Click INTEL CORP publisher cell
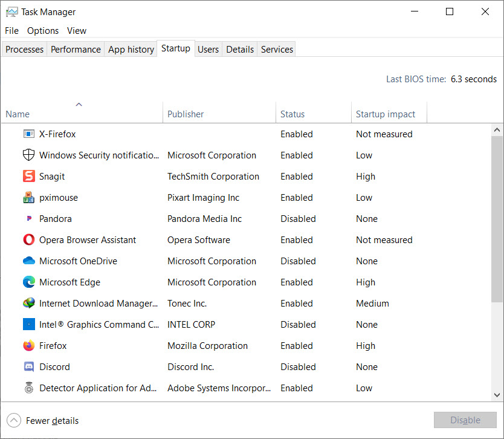 coord(191,325)
